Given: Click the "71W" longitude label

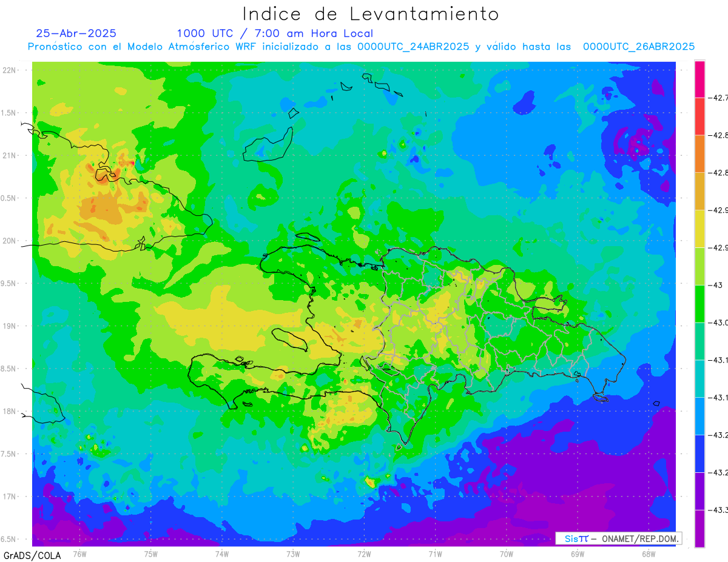Looking at the screenshot, I should point(435,554).
